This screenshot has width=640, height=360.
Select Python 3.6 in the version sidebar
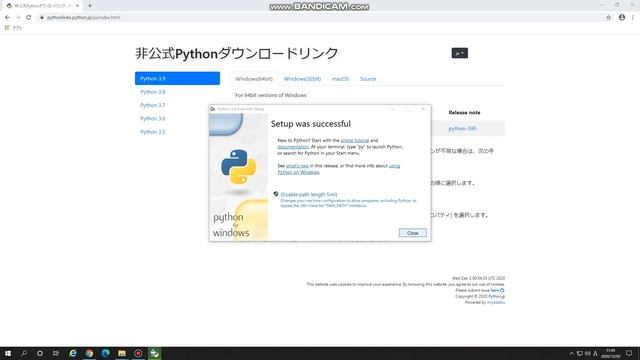pos(153,119)
